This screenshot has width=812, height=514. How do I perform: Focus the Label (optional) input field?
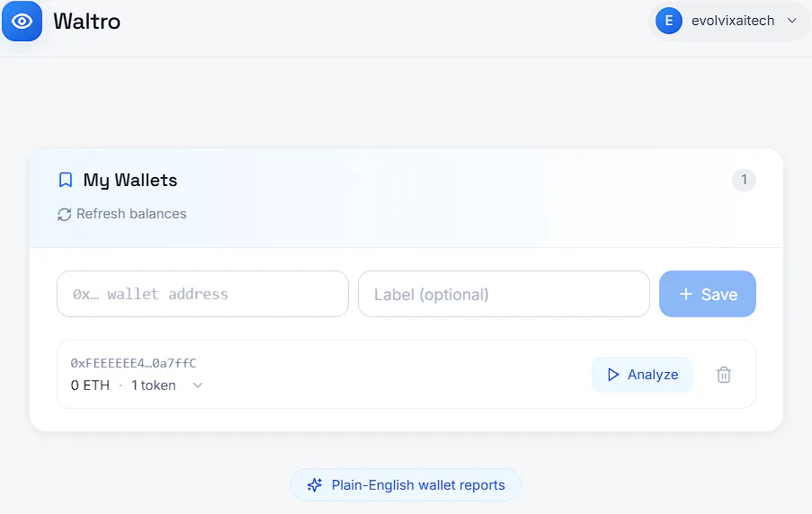pos(504,294)
